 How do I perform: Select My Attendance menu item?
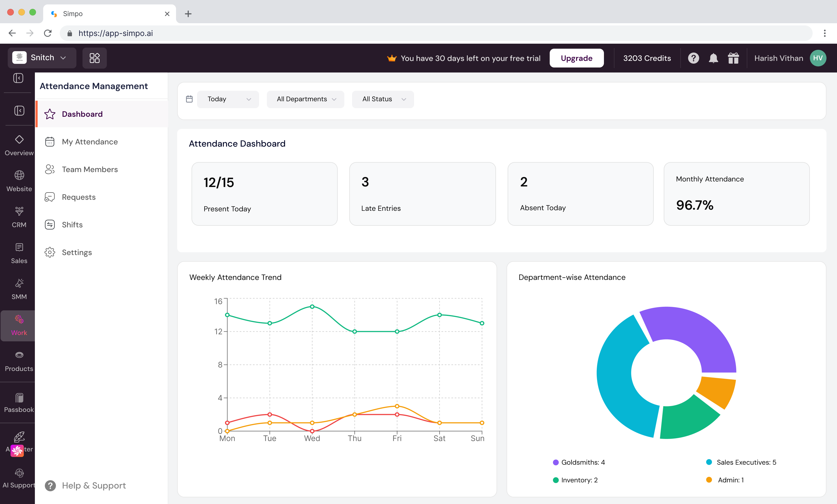[90, 142]
